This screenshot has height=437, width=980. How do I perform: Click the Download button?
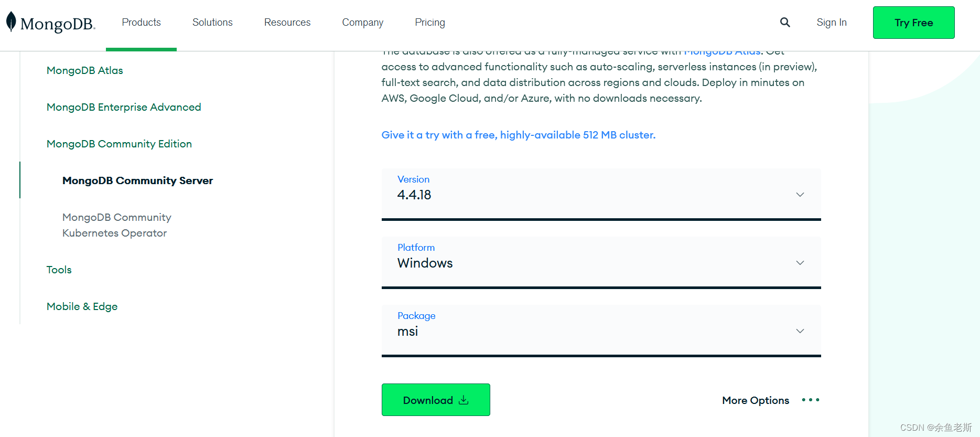pyautogui.click(x=435, y=400)
